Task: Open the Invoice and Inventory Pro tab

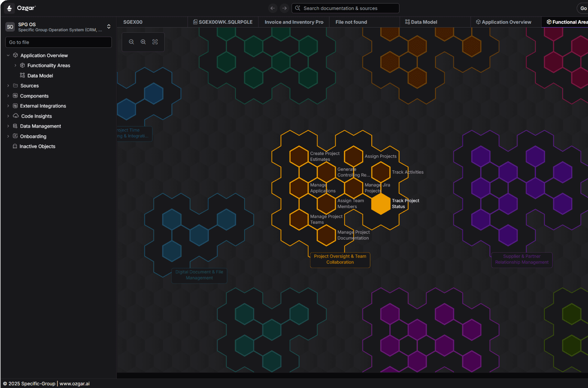Action: click(x=294, y=22)
